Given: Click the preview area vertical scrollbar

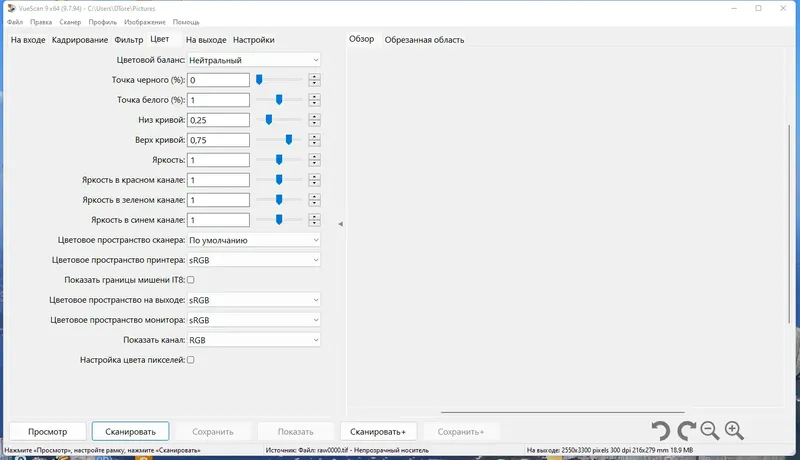Looking at the screenshot, I should click(789, 223).
